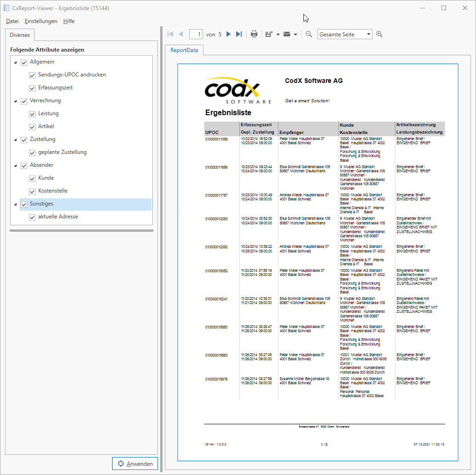The image size is (476, 475).
Task: Navigate to the next page arrow icon
Action: (228, 34)
